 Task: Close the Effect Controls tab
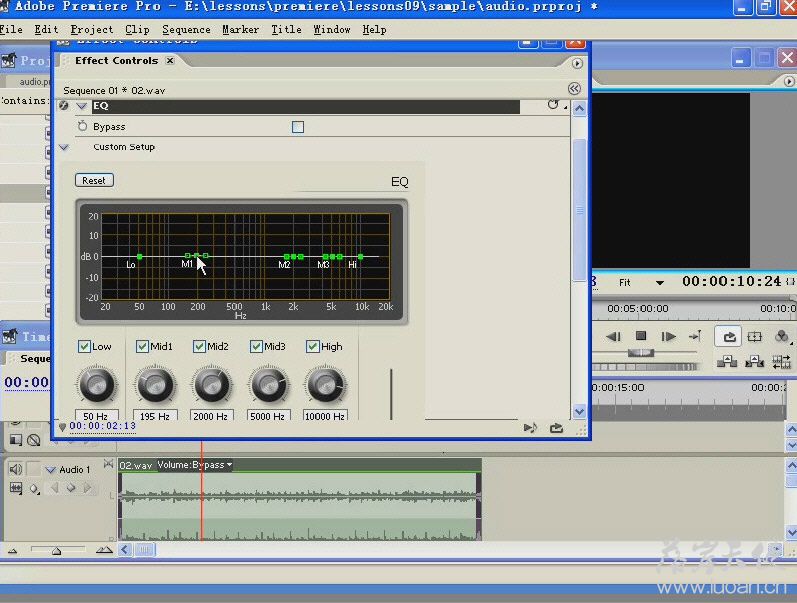[170, 61]
